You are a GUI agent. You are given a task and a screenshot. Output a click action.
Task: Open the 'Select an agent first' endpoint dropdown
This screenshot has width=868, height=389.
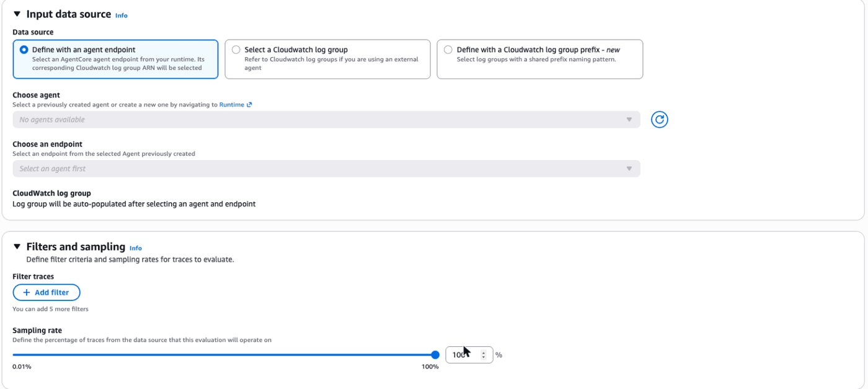pyautogui.click(x=326, y=169)
